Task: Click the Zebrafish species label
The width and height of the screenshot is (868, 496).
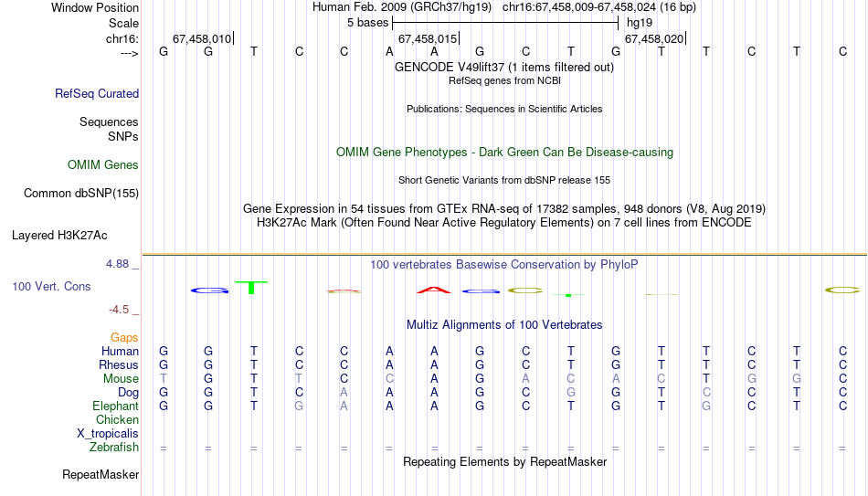Action: (114, 447)
